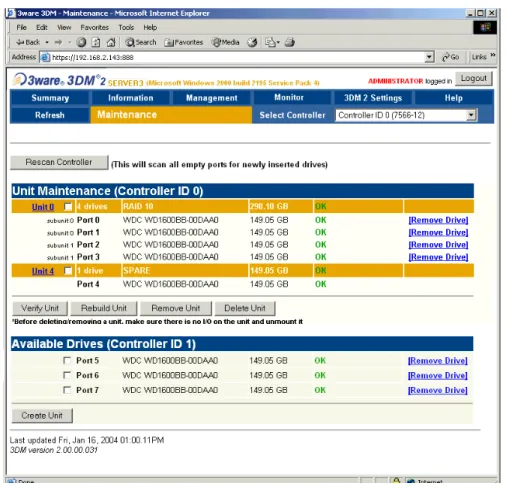
Task: Click the Logout button
Action: click(474, 79)
